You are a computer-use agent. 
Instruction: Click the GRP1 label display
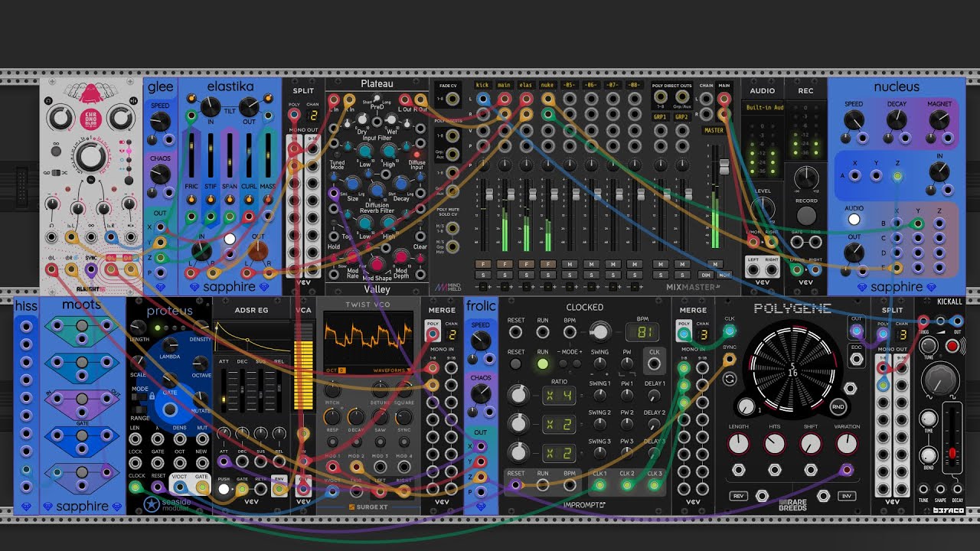pyautogui.click(x=659, y=117)
